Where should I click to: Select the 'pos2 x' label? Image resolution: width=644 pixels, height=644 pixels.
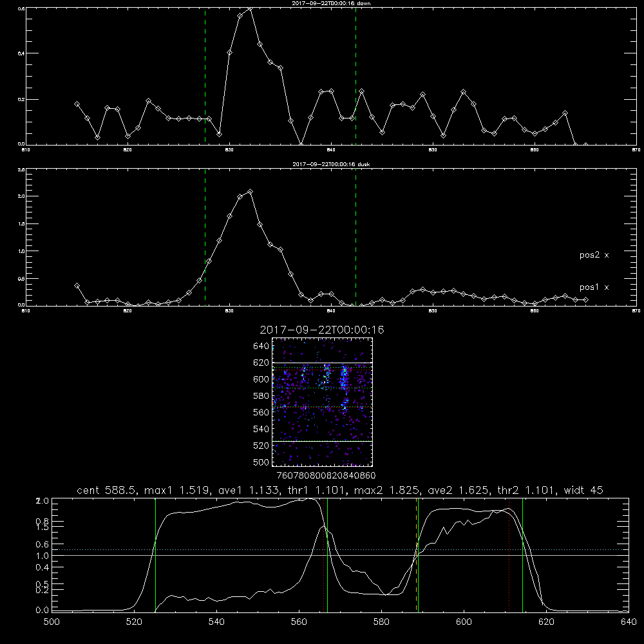[x=594, y=255]
